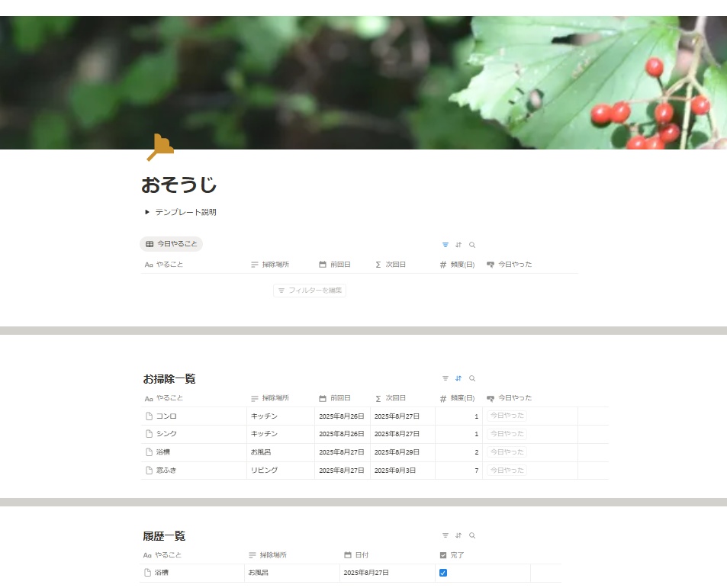The height and width of the screenshot is (588, 727).
Task: Open the sort icon for 履歴一覧
Action: pyautogui.click(x=458, y=535)
